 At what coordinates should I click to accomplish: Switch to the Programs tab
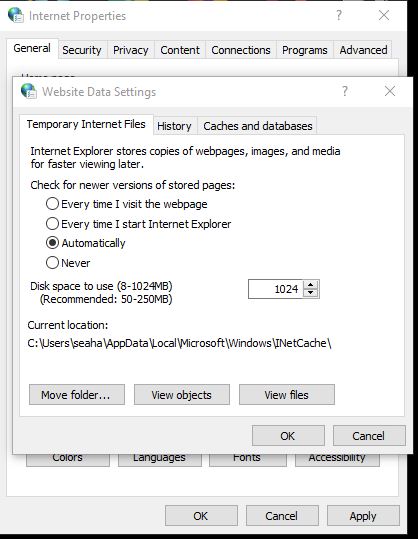(305, 50)
